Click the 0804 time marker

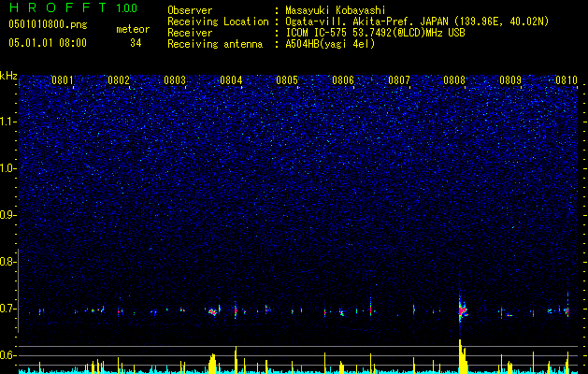[231, 80]
